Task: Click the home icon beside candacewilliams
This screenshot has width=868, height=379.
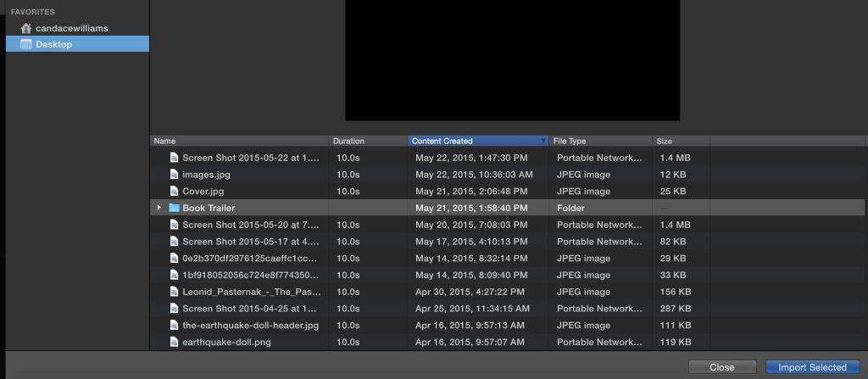Action: (26, 28)
